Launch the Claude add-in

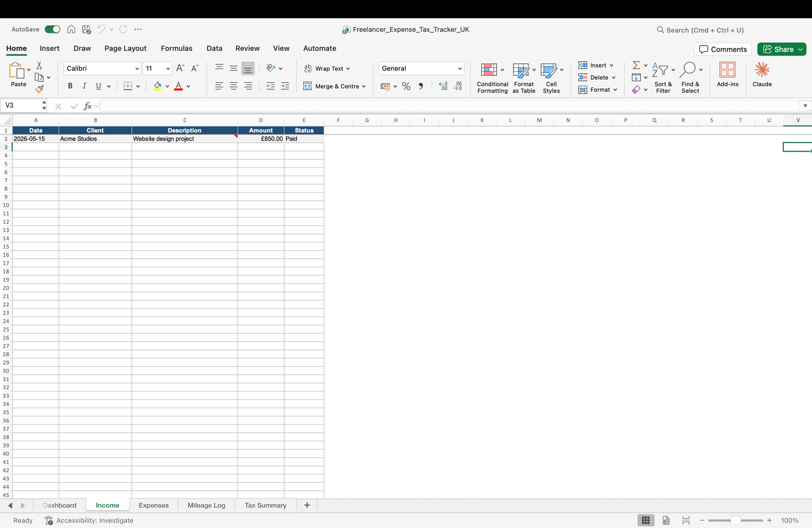pos(762,75)
